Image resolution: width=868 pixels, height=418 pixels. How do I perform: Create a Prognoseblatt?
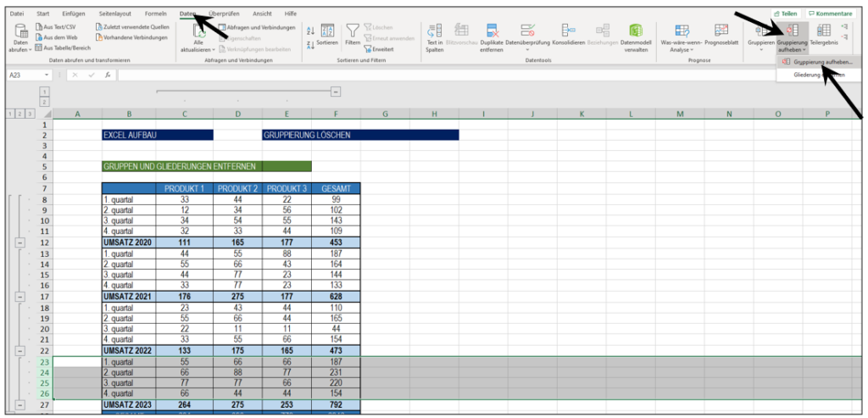coord(721,34)
